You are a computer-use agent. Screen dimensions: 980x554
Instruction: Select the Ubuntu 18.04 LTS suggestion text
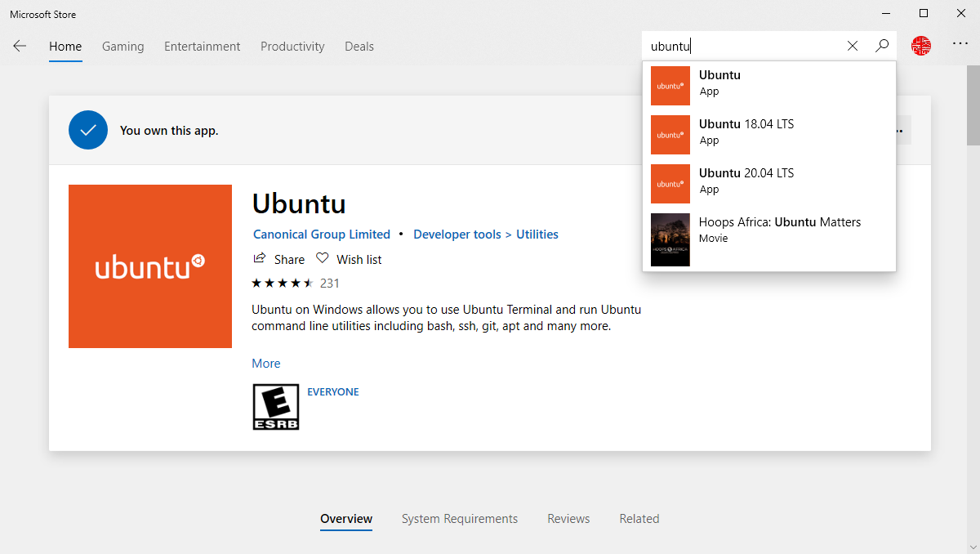click(x=746, y=124)
